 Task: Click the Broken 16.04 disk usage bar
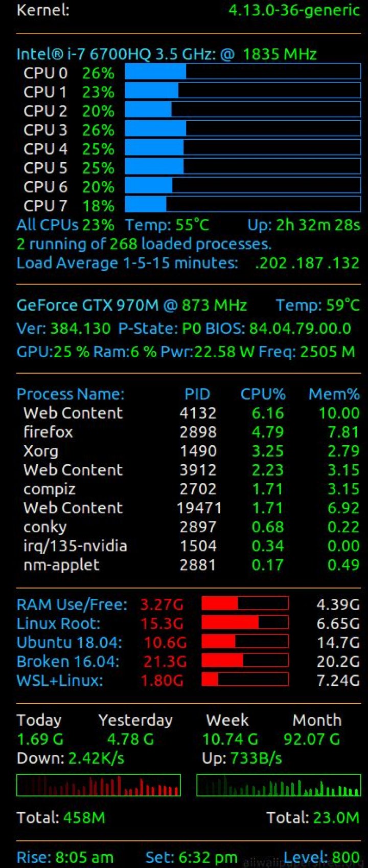[245, 660]
